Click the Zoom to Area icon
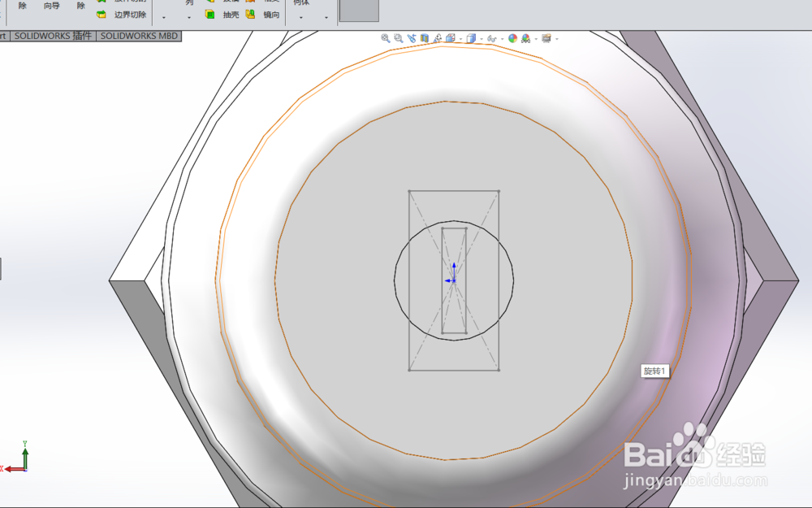This screenshot has width=812, height=508. coord(398,38)
